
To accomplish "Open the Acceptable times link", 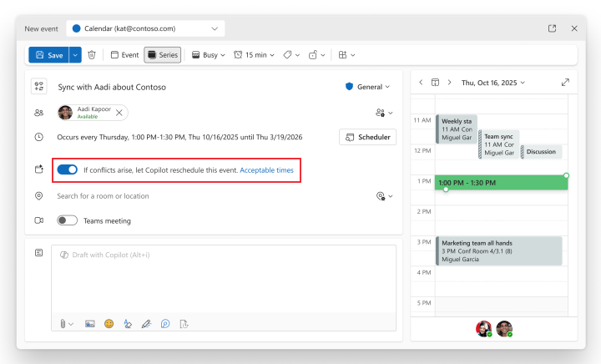I will 267,170.
